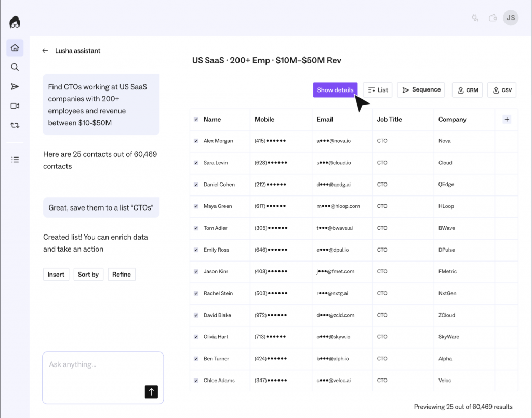This screenshot has width=532, height=418.
Task: Open the Search sidebar icon
Action: click(15, 67)
